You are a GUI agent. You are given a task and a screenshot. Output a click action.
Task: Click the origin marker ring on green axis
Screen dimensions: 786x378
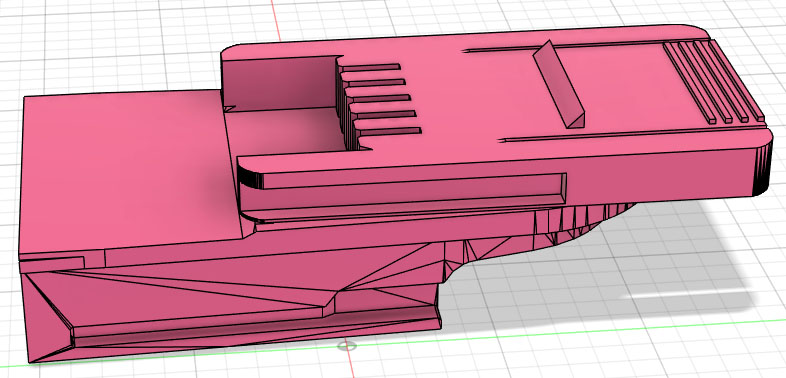(347, 345)
